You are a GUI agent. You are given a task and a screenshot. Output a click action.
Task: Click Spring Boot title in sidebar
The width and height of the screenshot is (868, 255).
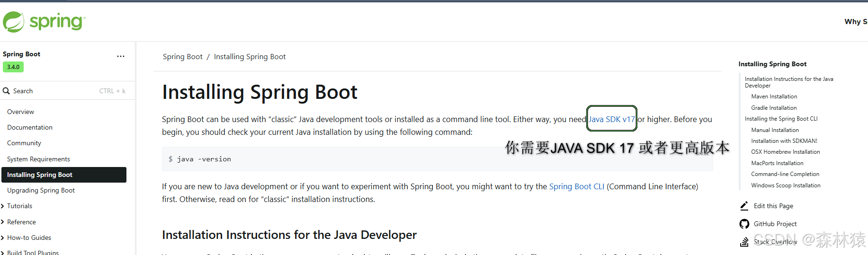pos(21,54)
